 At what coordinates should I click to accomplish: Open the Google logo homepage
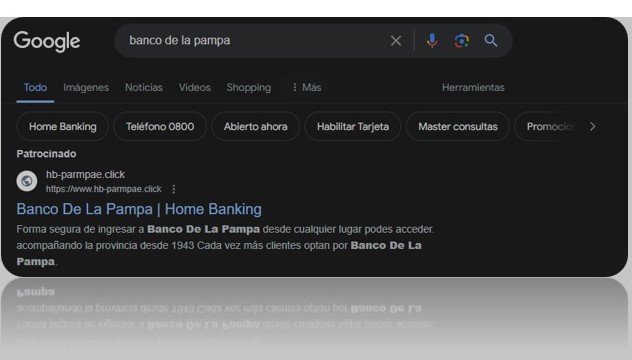pyautogui.click(x=47, y=42)
